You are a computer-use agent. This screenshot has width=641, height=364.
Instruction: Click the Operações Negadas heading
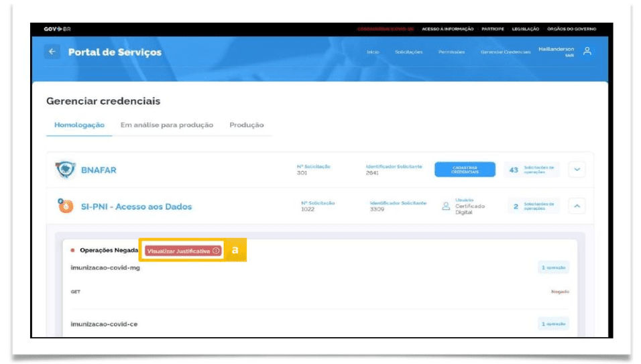coord(109,250)
